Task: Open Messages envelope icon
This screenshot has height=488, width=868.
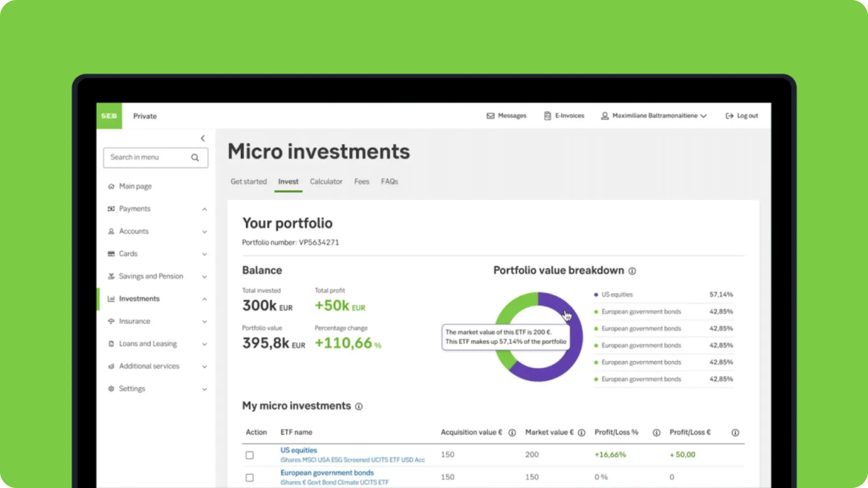Action: [490, 116]
